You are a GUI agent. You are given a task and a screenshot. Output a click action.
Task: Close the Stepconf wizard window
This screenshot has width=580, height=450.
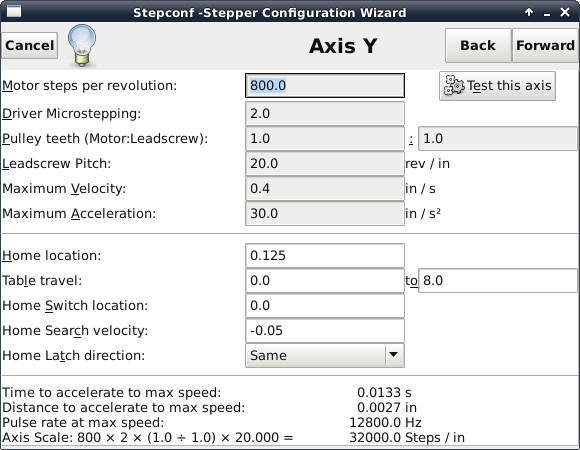565,13
